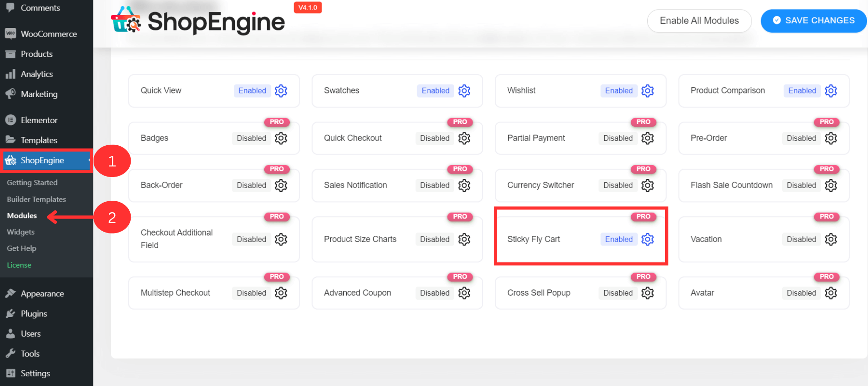Open Vacation module settings gear

coord(831,239)
